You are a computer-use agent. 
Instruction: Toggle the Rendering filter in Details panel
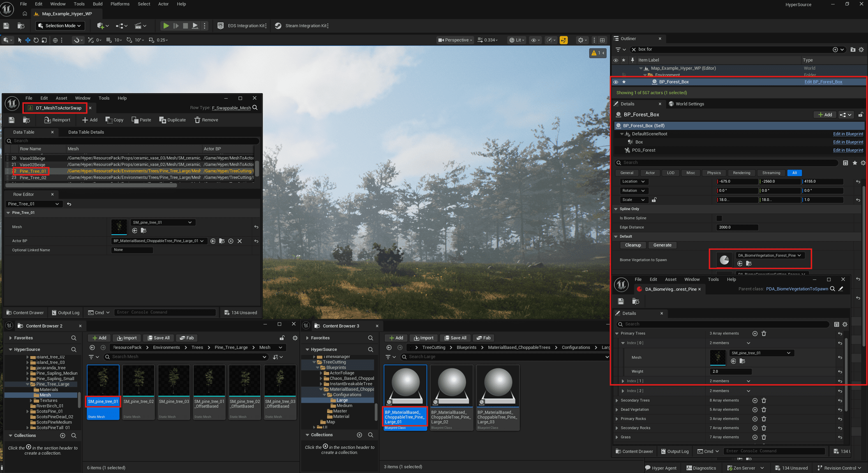741,173
